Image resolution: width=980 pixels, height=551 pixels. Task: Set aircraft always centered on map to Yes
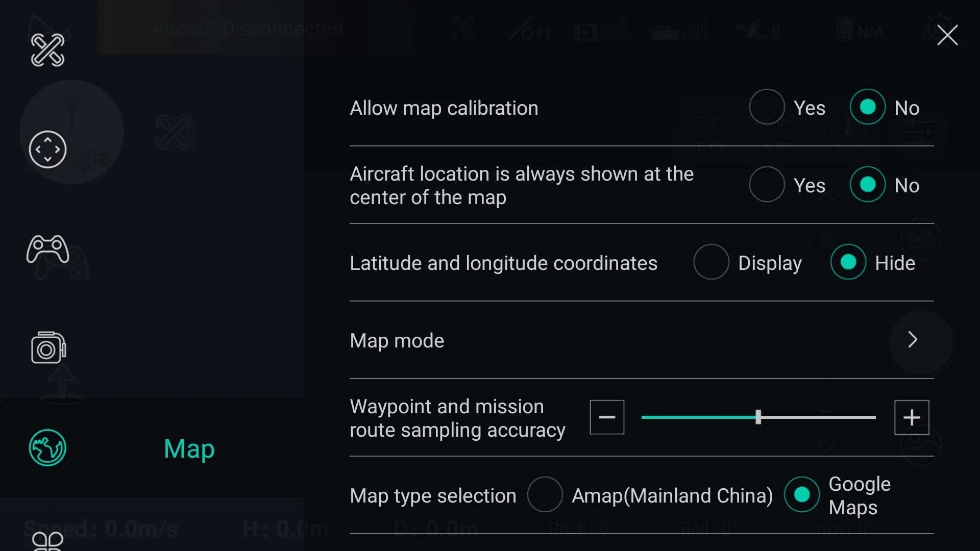[x=767, y=185]
